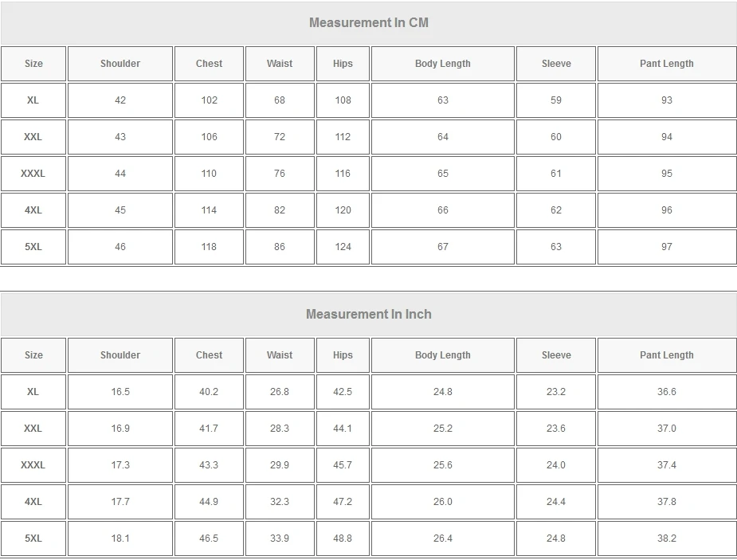Screen dimensions: 737x560
Task: Click the 4XL pant length value 37.8
Action: 666,502
